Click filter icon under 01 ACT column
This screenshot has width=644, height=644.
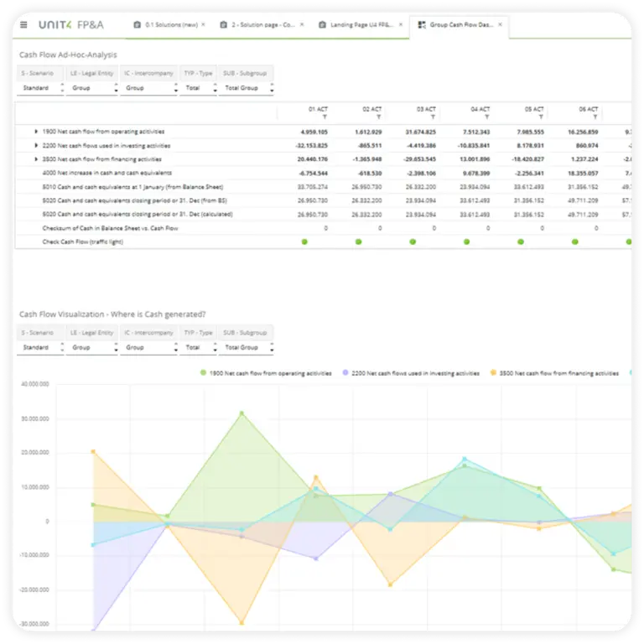[325, 117]
